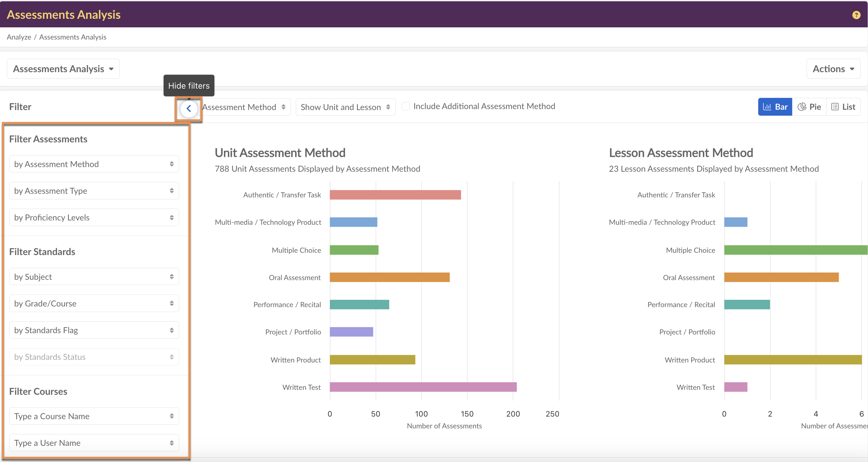This screenshot has width=868, height=462.
Task: Open the by Standards Flag dropdown
Action: pyautogui.click(x=94, y=330)
